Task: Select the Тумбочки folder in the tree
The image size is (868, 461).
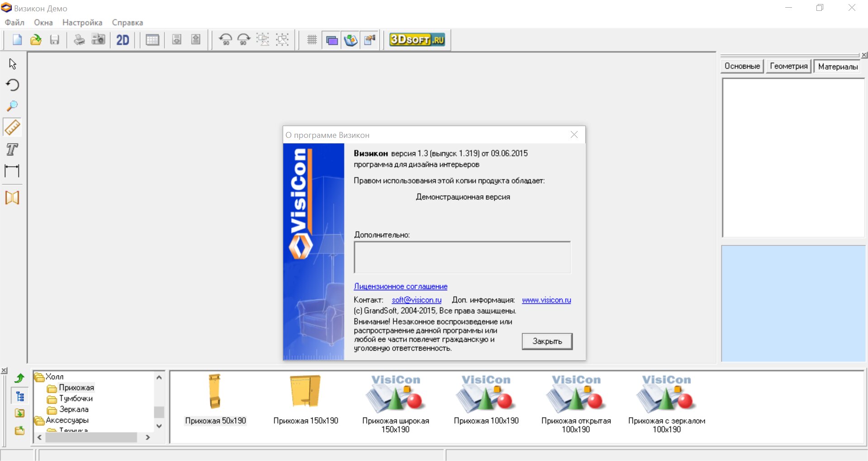Action: [76, 399]
